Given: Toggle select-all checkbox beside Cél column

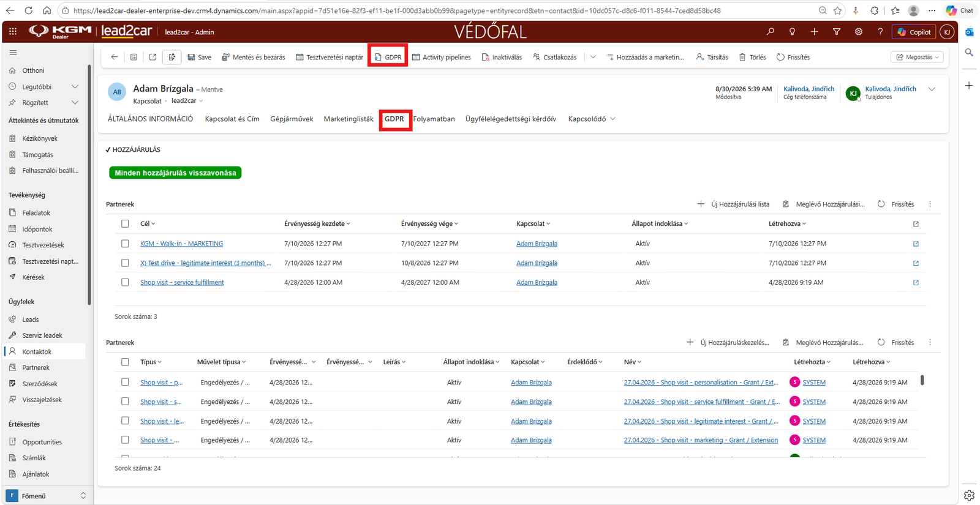Looking at the screenshot, I should [x=125, y=224].
